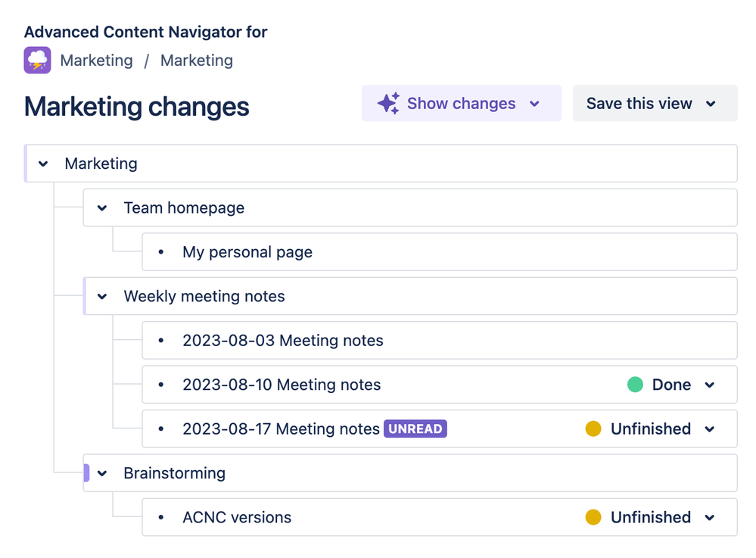Toggle the UNREAD badge on 2023-08-17 Meeting notes
Screen dimensions: 756x558
pyautogui.click(x=415, y=429)
